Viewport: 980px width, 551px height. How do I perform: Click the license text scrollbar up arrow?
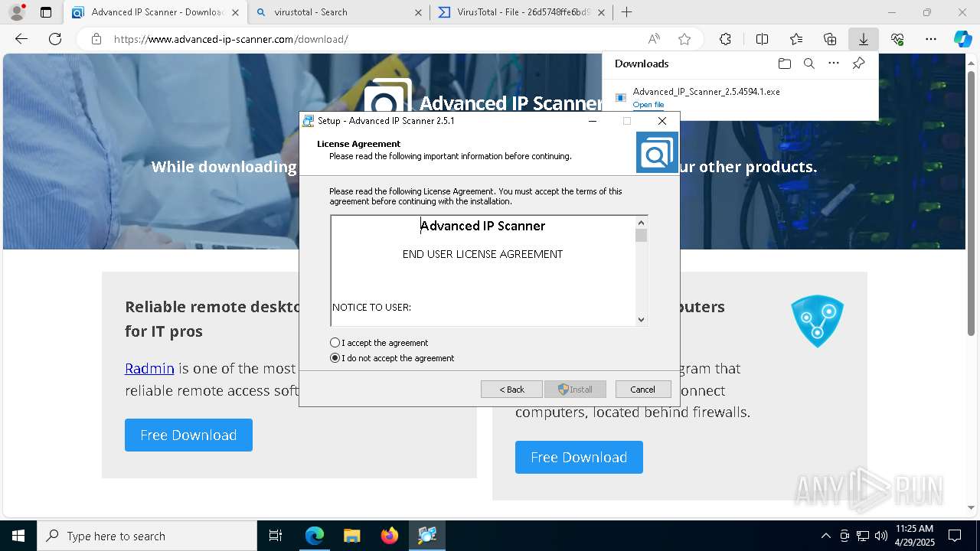[x=641, y=223]
